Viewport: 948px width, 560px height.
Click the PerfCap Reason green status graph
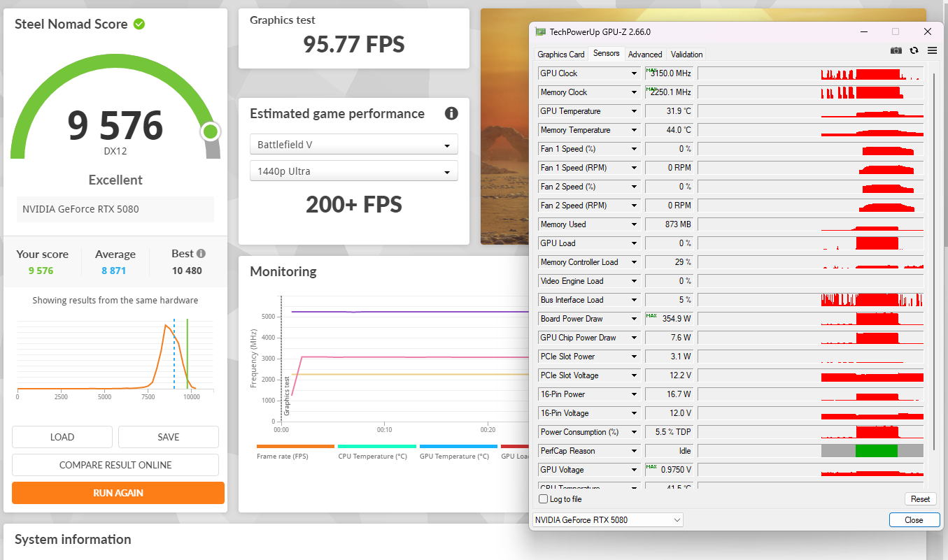876,451
